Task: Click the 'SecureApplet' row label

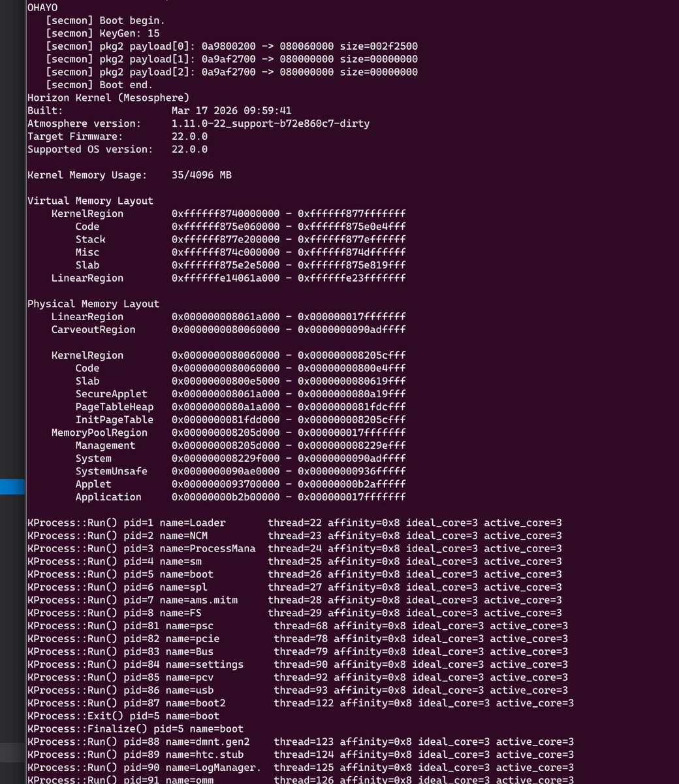Action: (112, 394)
